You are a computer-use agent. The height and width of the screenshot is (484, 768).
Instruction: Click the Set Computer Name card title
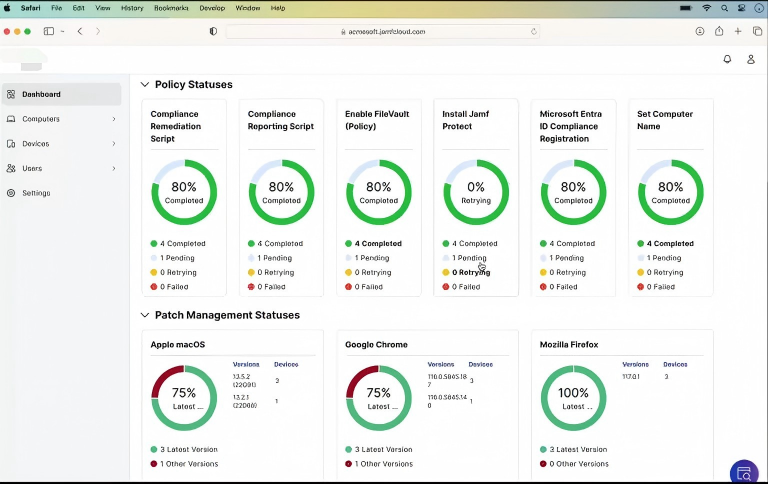[x=665, y=120]
